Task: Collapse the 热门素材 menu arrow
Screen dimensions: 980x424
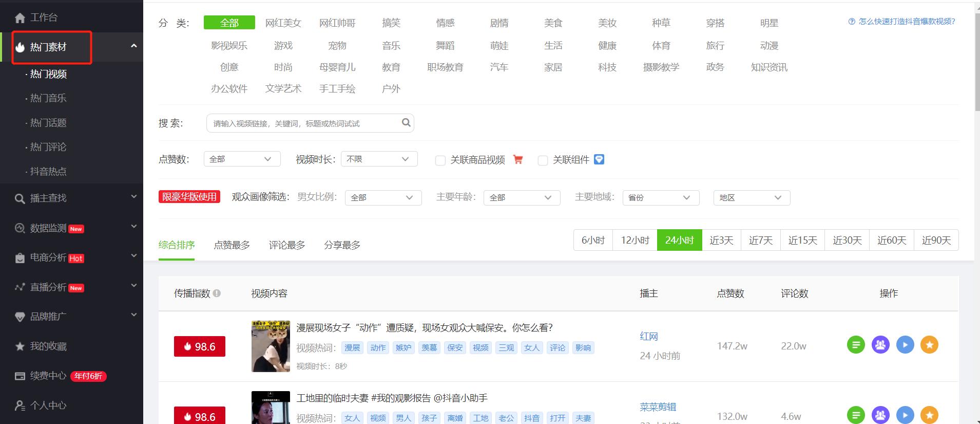Action: [x=134, y=46]
